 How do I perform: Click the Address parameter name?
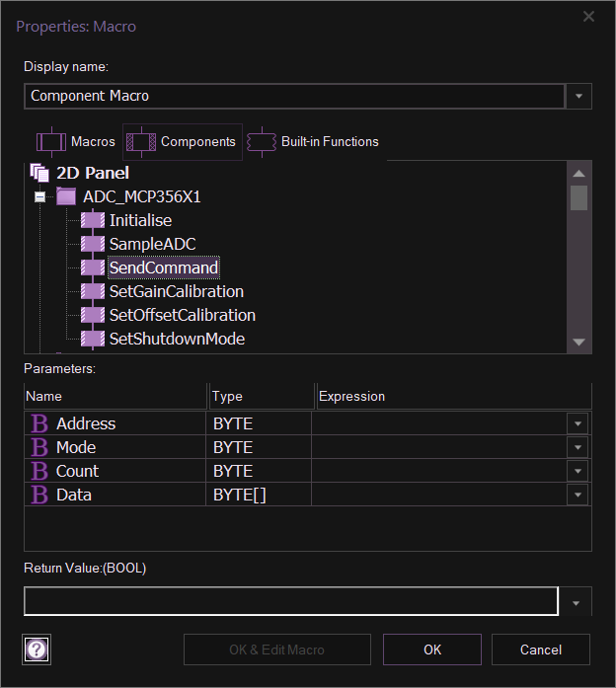86,423
